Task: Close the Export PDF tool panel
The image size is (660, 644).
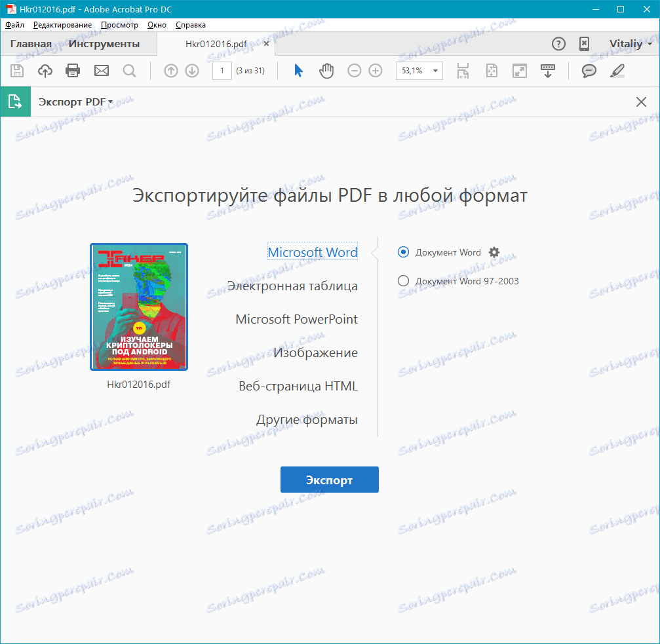Action: [x=641, y=102]
